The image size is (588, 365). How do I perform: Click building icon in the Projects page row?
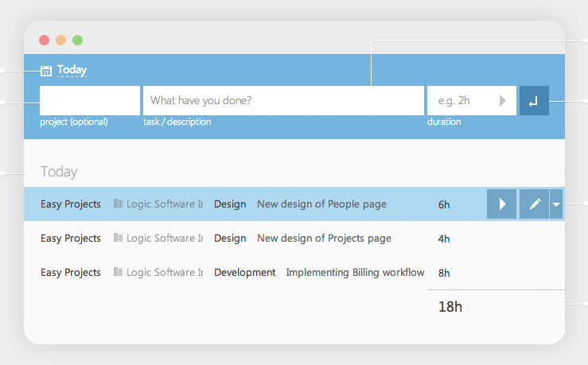click(119, 239)
